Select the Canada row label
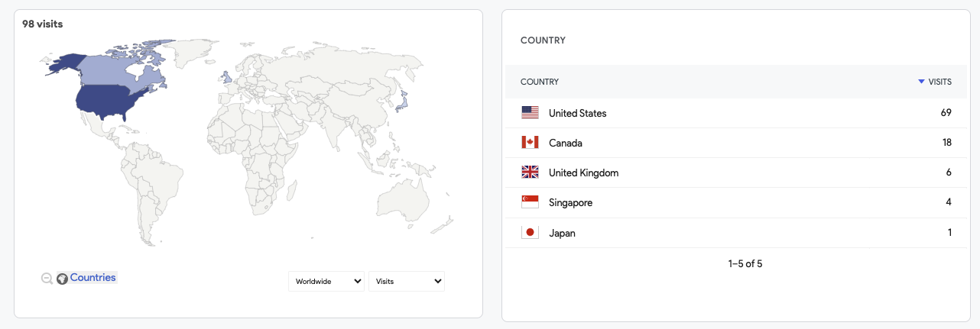The width and height of the screenshot is (980, 329). 566,143
